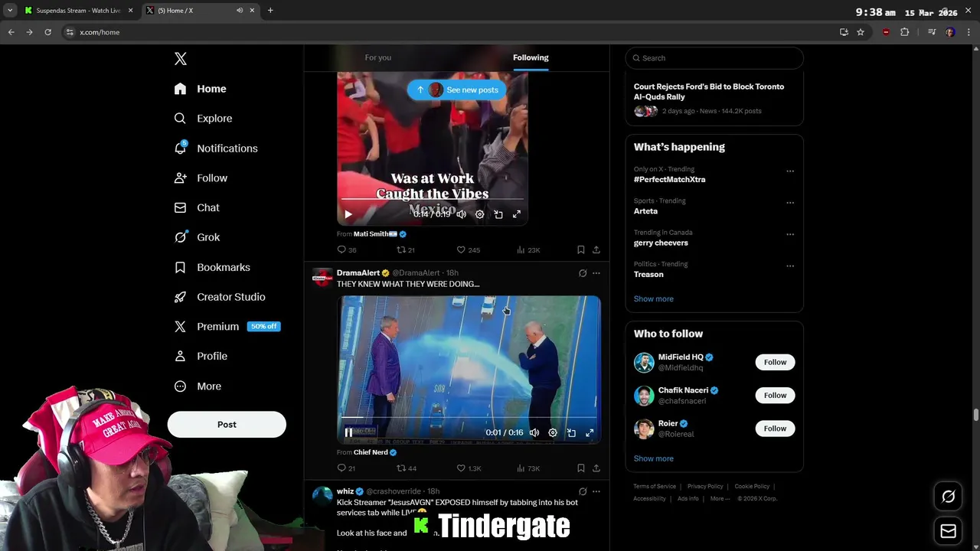Fullscreen the Mati Smith video
The width and height of the screenshot is (980, 551).
[517, 214]
